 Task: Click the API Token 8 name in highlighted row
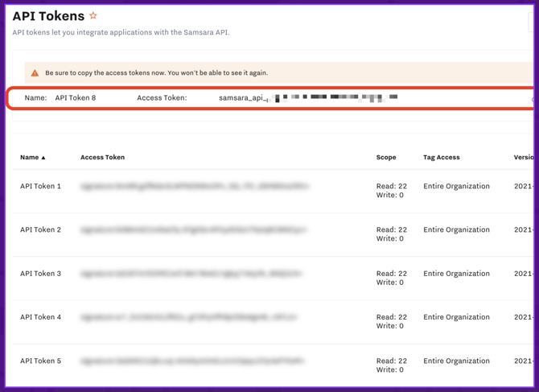pos(75,98)
